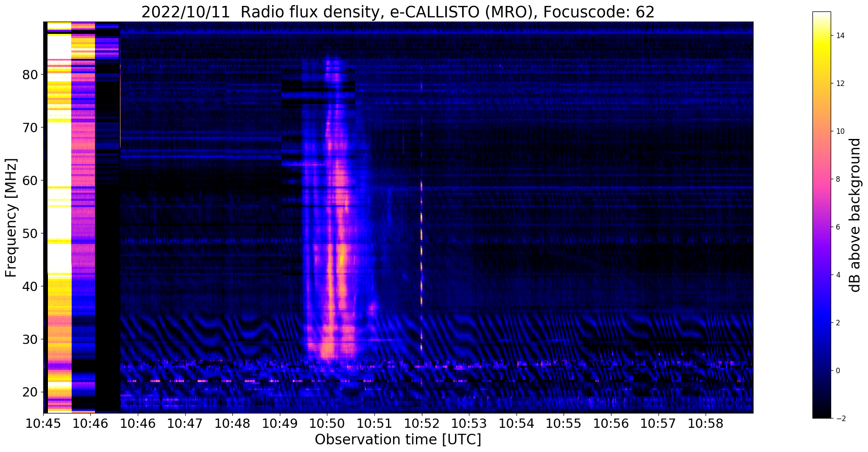Select frequency axis tick label 30
The height and width of the screenshot is (452, 868).
click(x=31, y=339)
